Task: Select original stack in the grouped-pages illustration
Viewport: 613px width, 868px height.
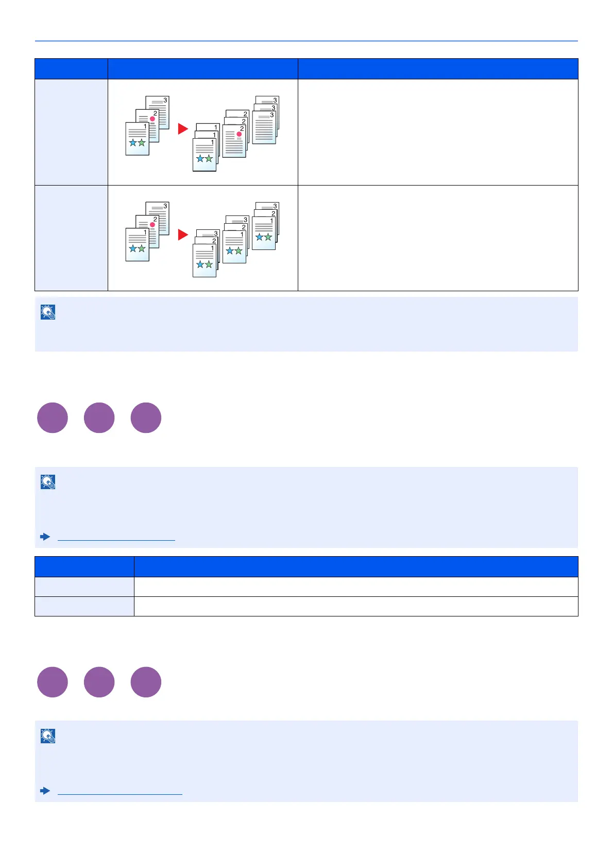Action: click(x=148, y=126)
